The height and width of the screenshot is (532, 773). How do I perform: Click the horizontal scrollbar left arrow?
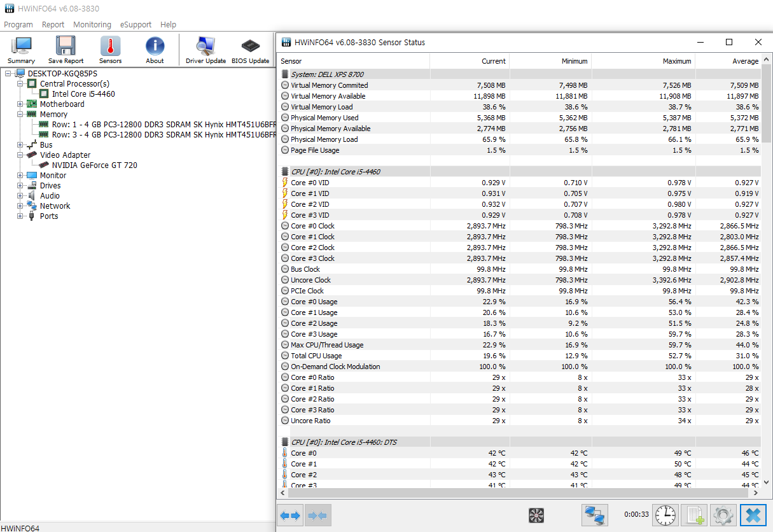282,493
